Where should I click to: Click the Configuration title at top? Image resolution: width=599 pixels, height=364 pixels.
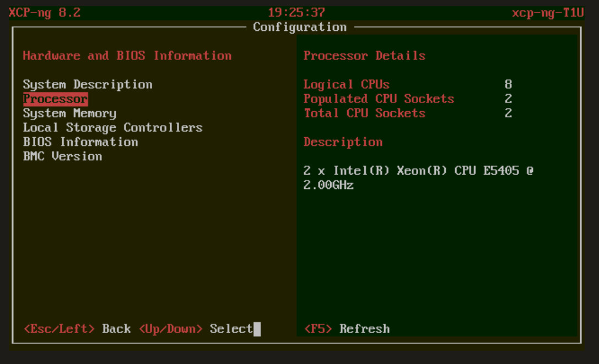(300, 27)
